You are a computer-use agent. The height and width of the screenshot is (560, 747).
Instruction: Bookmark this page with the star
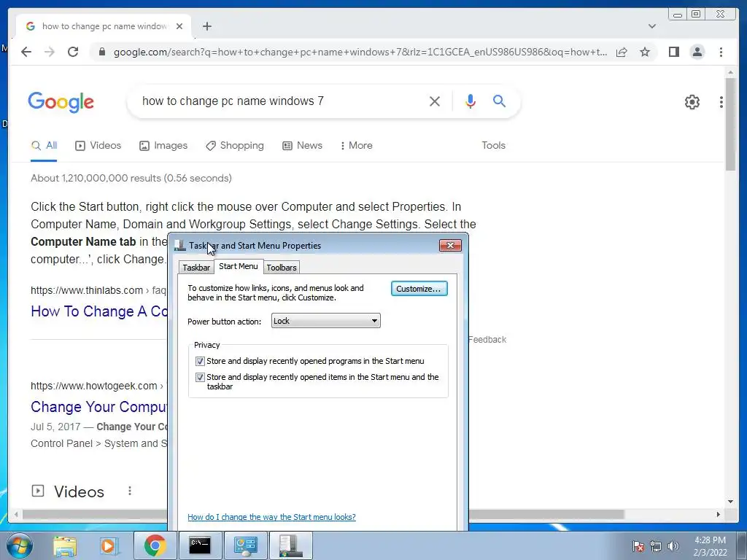coord(645,52)
